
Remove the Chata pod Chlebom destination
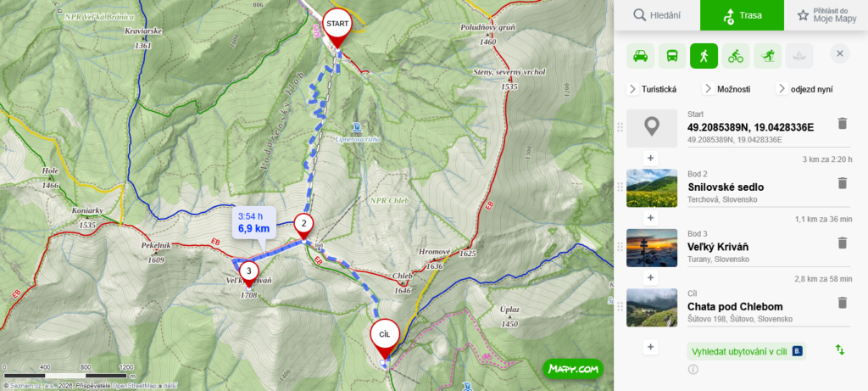click(x=842, y=303)
